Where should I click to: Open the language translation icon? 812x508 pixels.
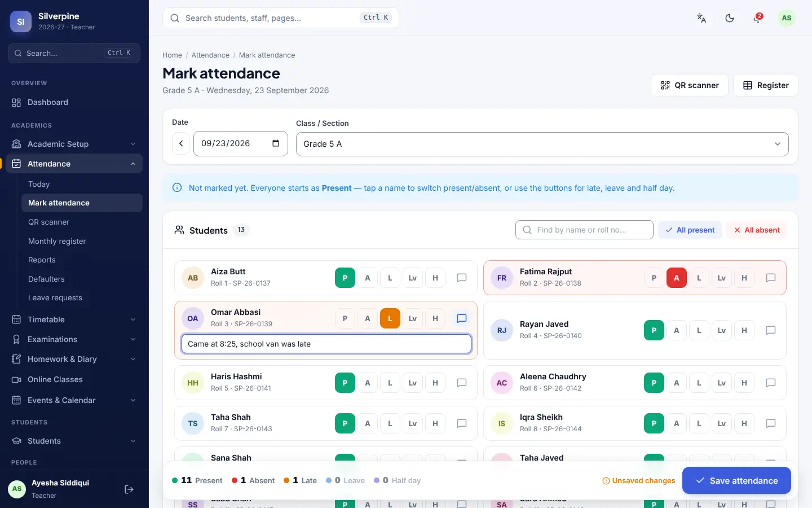pyautogui.click(x=701, y=18)
